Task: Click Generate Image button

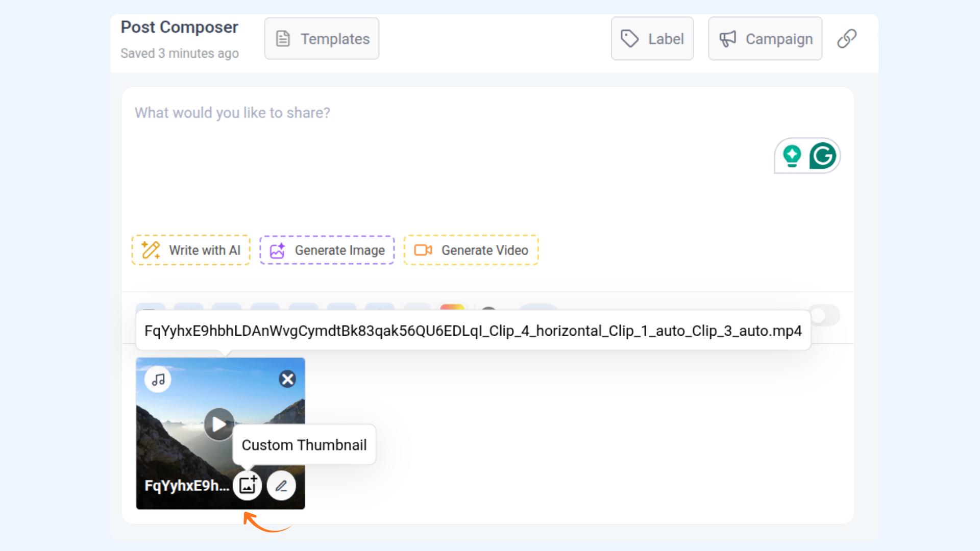Action: pos(327,250)
